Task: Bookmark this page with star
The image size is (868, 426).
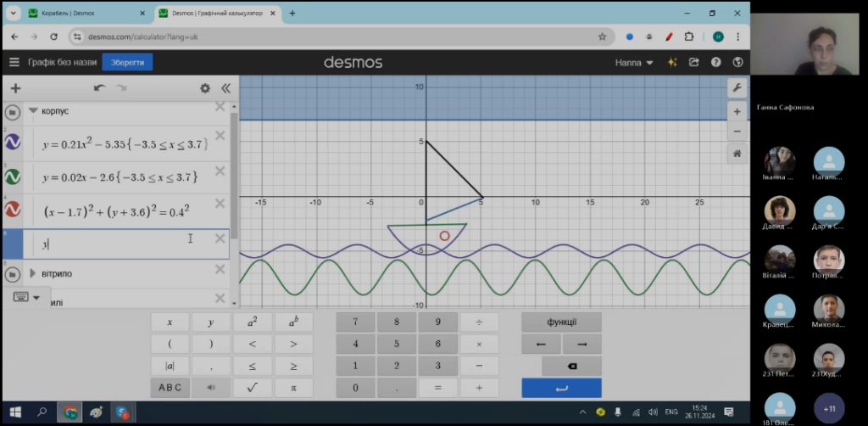Action: click(602, 36)
